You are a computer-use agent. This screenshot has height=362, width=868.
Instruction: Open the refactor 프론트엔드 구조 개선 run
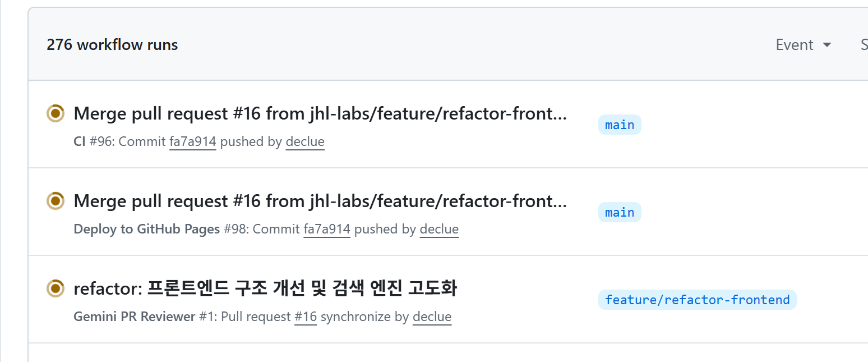pyautogui.click(x=265, y=288)
